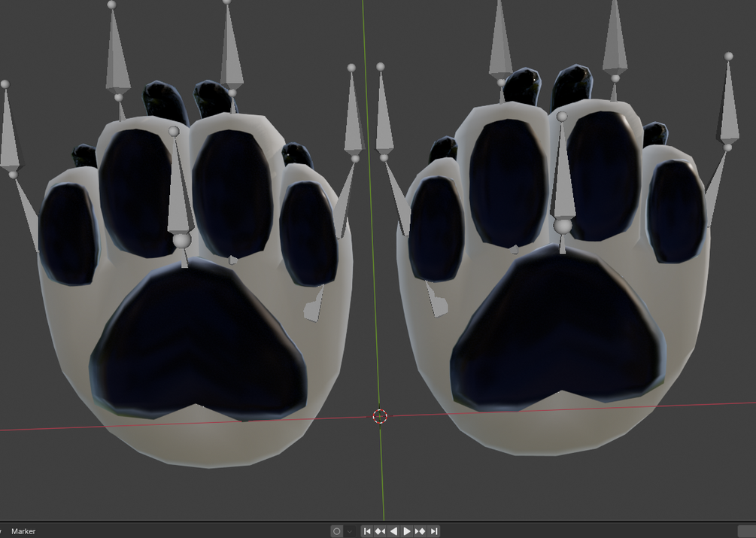The image size is (756, 538).
Task: Click the right paw's outermost right toe pad
Action: click(x=675, y=211)
